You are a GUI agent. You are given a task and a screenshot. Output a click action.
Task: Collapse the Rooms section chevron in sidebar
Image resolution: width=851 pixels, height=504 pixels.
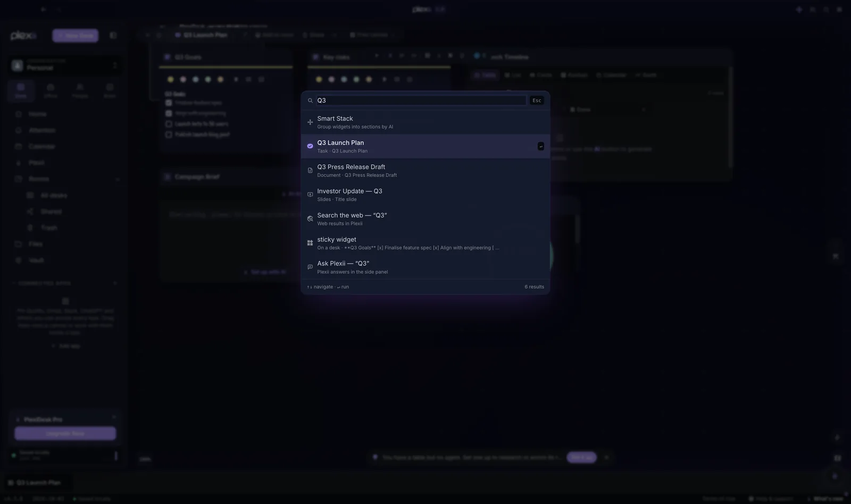[117, 179]
